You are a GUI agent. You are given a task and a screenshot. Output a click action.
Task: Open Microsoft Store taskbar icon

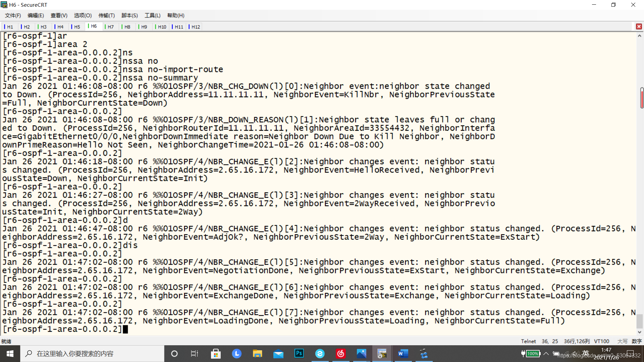216,353
